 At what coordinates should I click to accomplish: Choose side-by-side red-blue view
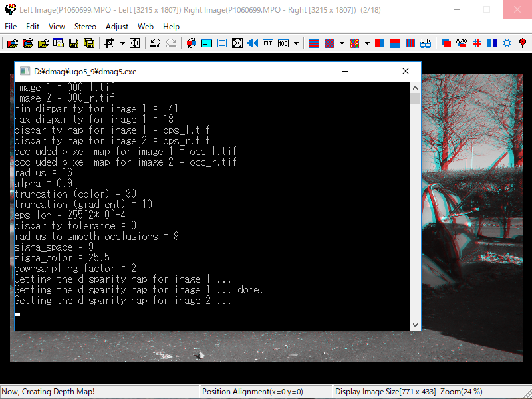coord(380,43)
